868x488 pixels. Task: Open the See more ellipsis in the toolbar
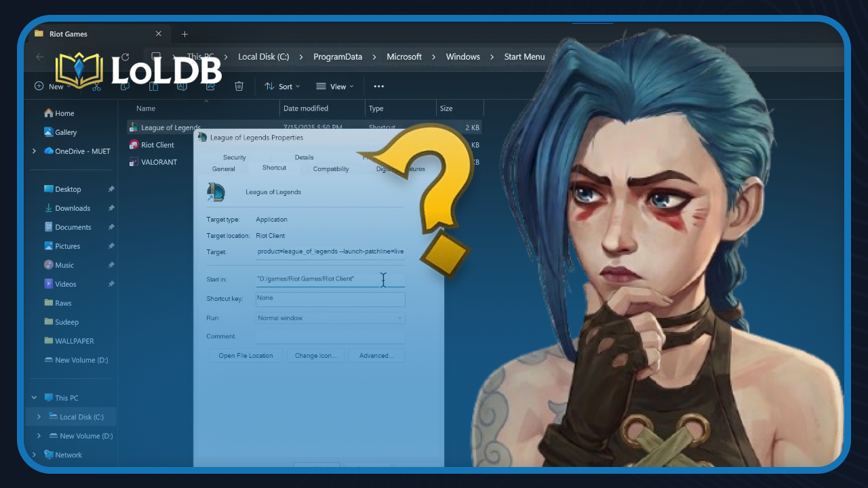click(378, 86)
